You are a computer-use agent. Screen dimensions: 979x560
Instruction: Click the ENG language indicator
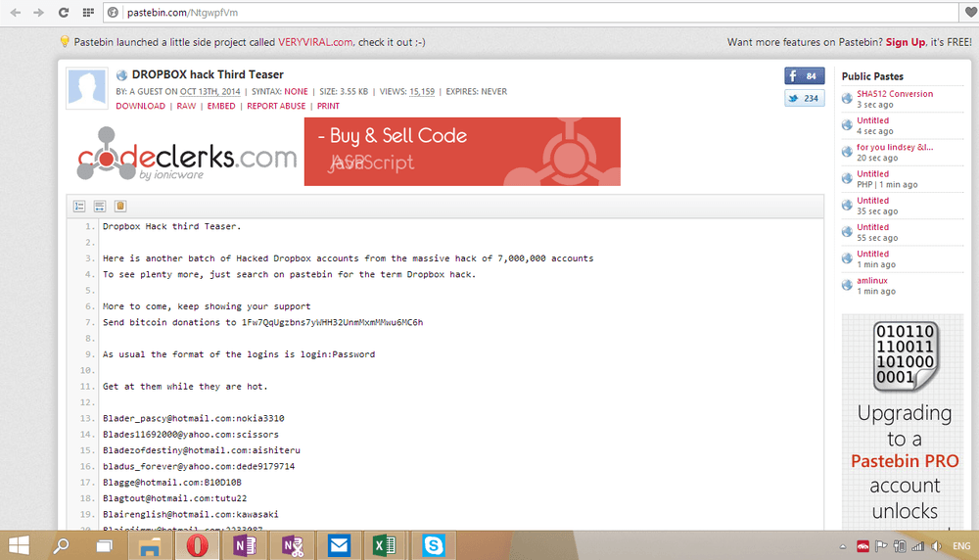[961, 546]
